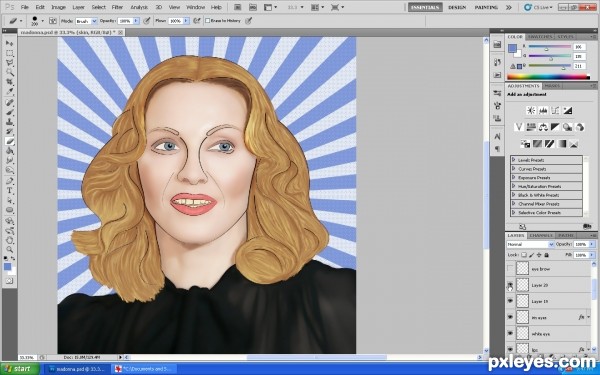Viewport: 600px width, 375px height.
Task: Open the Layer menu
Action: (x=78, y=7)
